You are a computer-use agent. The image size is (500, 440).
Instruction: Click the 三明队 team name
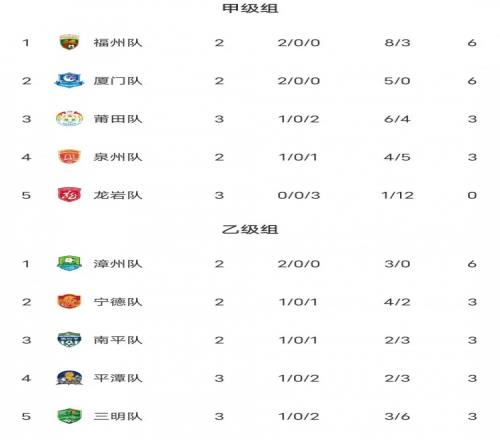click(x=118, y=416)
